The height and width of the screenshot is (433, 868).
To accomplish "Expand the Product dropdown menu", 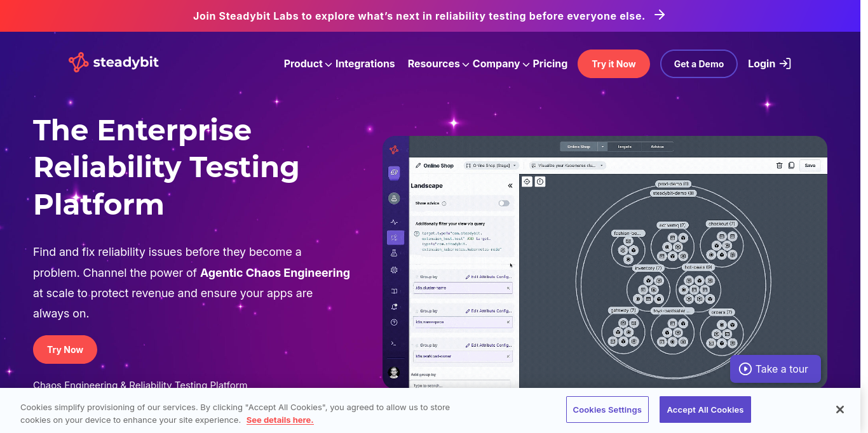I will tap(308, 63).
